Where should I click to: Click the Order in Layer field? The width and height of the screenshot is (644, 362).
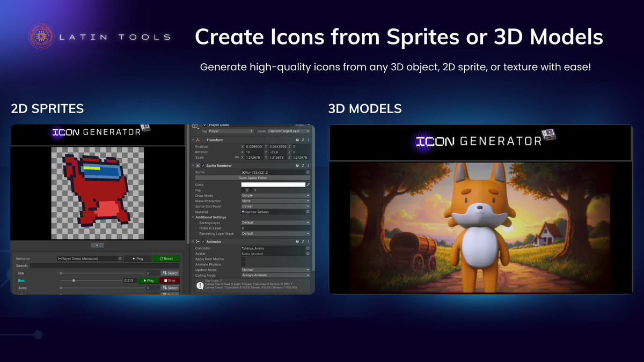[276, 228]
